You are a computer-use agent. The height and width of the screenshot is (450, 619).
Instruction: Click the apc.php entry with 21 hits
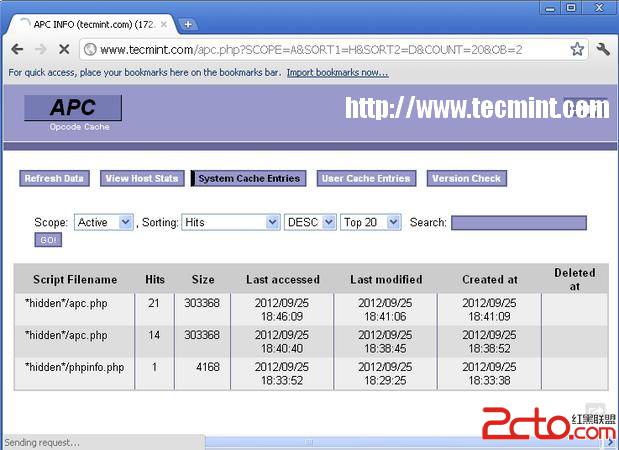[x=66, y=303]
